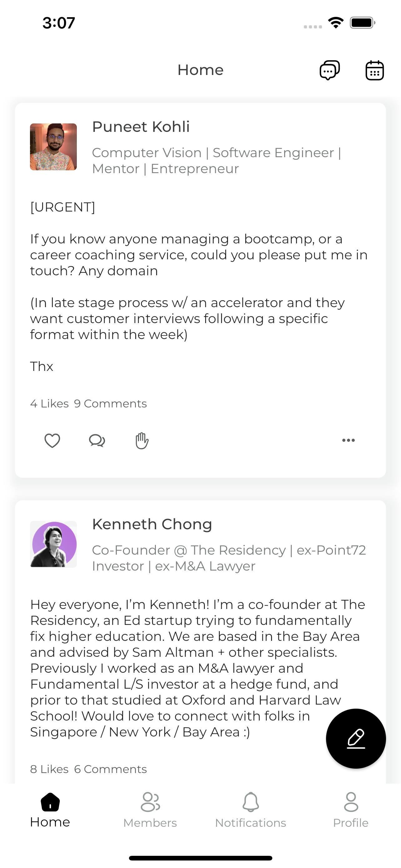Image resolution: width=401 pixels, height=868 pixels.
Task: Like Puneet Kohli's post with heart
Action: tap(52, 440)
